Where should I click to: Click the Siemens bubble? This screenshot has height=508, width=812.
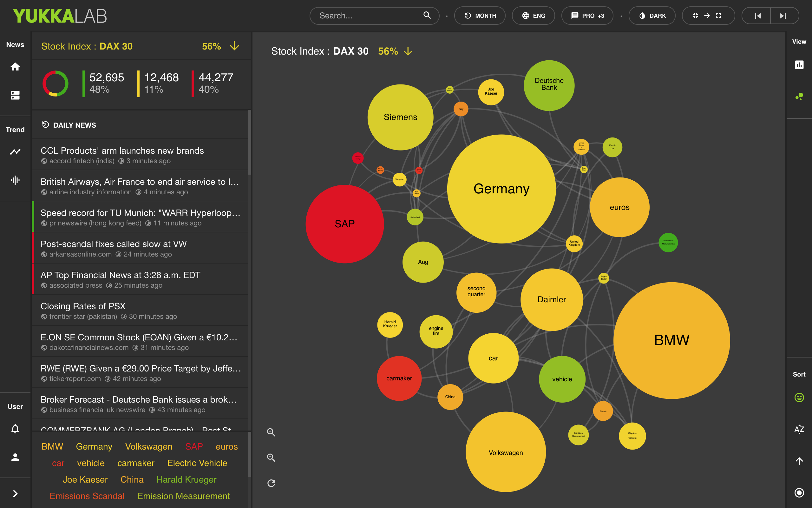point(400,117)
